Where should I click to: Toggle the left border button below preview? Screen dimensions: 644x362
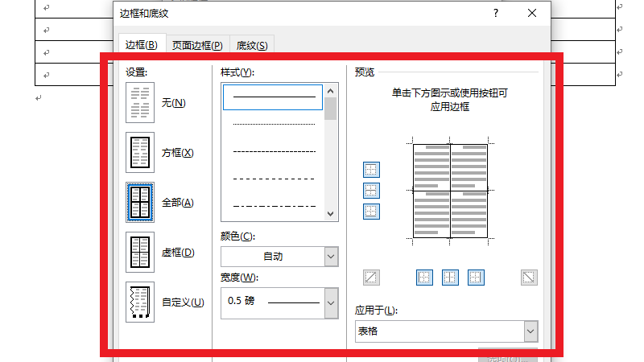[424, 278]
